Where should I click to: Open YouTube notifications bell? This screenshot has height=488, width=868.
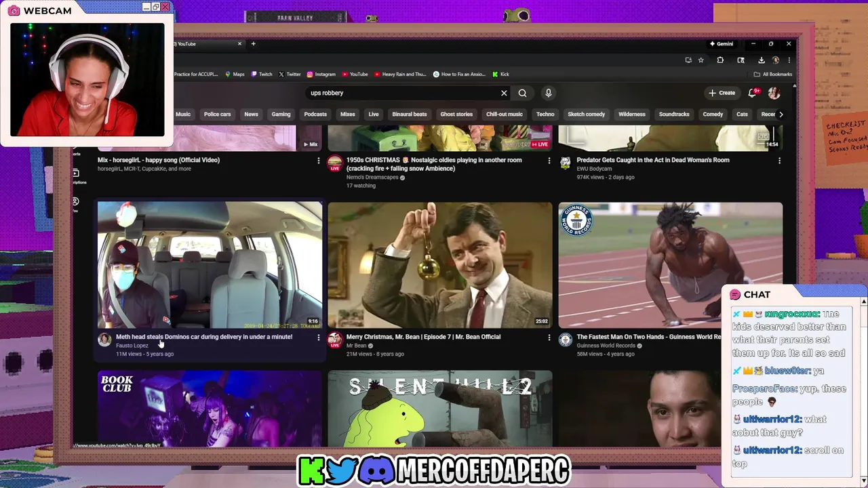click(753, 93)
